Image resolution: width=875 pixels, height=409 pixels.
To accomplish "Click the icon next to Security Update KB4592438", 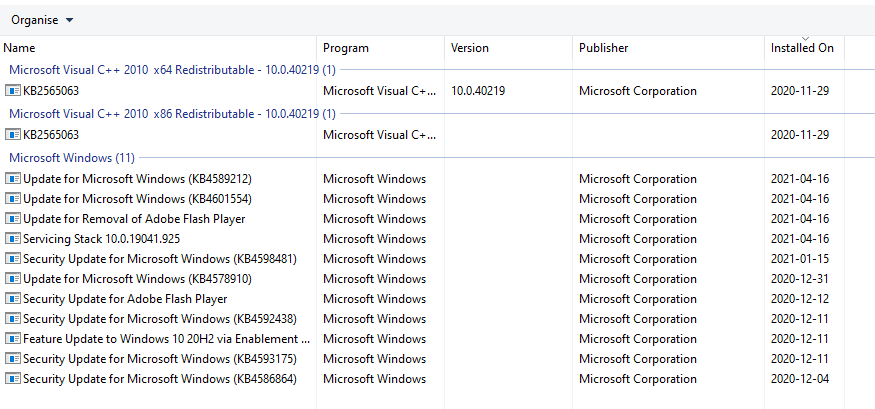I will pyautogui.click(x=13, y=319).
